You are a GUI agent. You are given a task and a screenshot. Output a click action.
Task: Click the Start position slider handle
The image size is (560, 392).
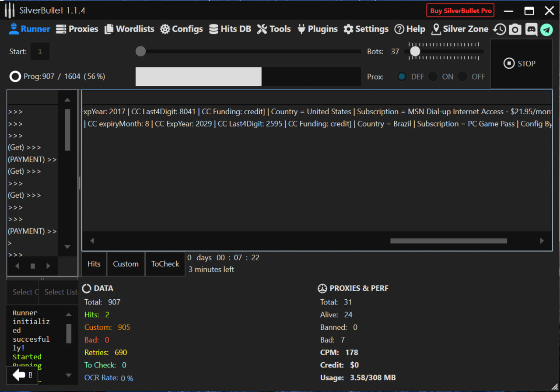click(x=140, y=52)
